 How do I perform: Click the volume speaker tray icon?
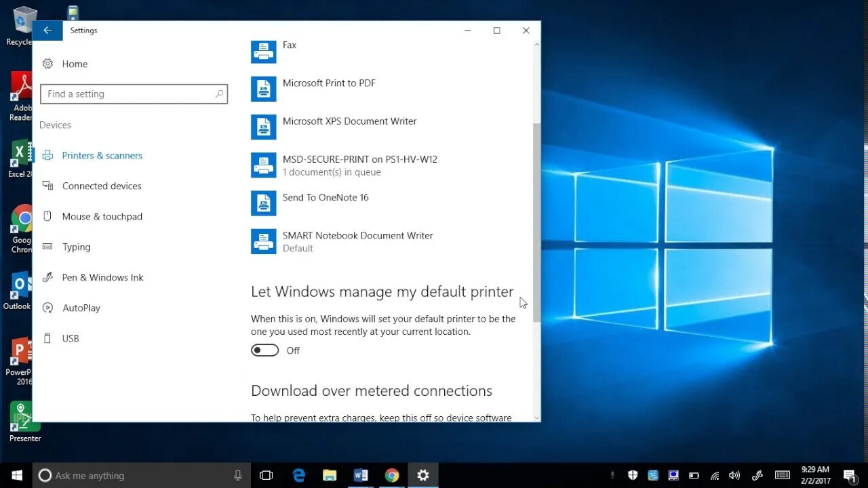point(734,475)
